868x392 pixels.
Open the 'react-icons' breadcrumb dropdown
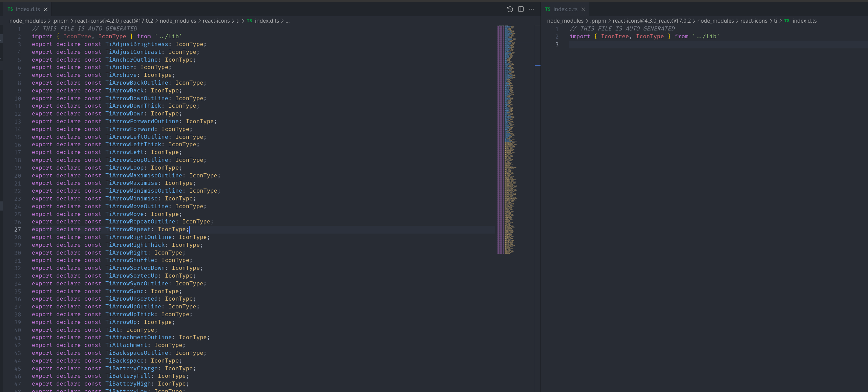(x=216, y=21)
